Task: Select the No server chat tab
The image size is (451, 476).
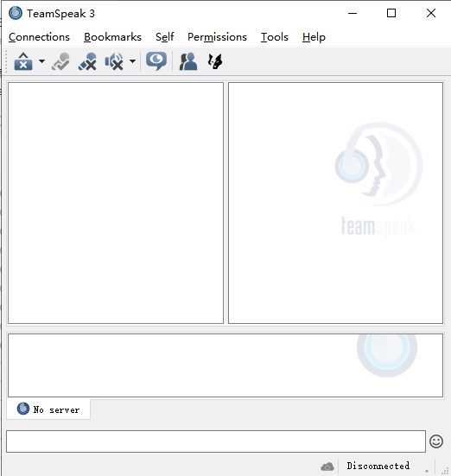Action: (x=48, y=409)
